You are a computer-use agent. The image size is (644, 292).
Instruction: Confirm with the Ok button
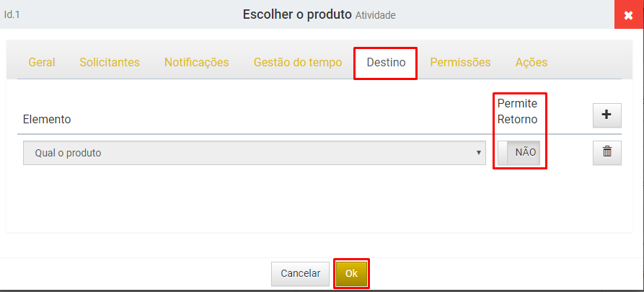tap(352, 273)
